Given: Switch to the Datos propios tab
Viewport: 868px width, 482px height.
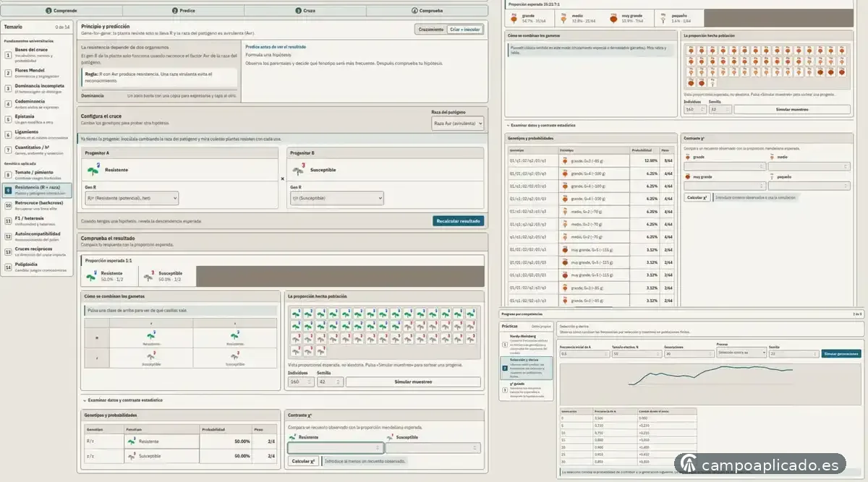Looking at the screenshot, I should 541,327.
